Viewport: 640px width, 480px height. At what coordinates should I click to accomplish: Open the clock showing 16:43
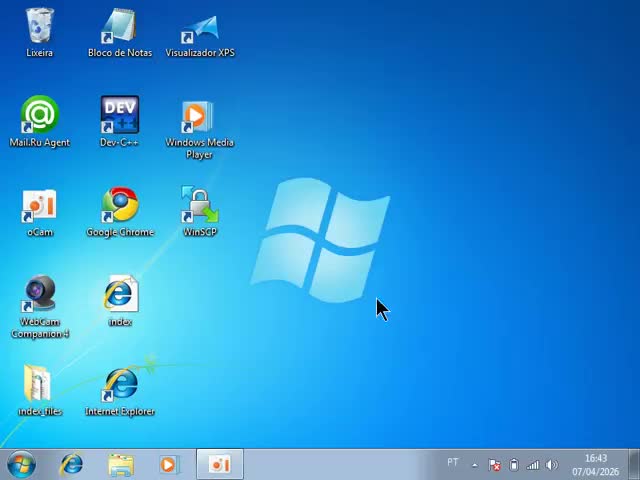coord(595,465)
